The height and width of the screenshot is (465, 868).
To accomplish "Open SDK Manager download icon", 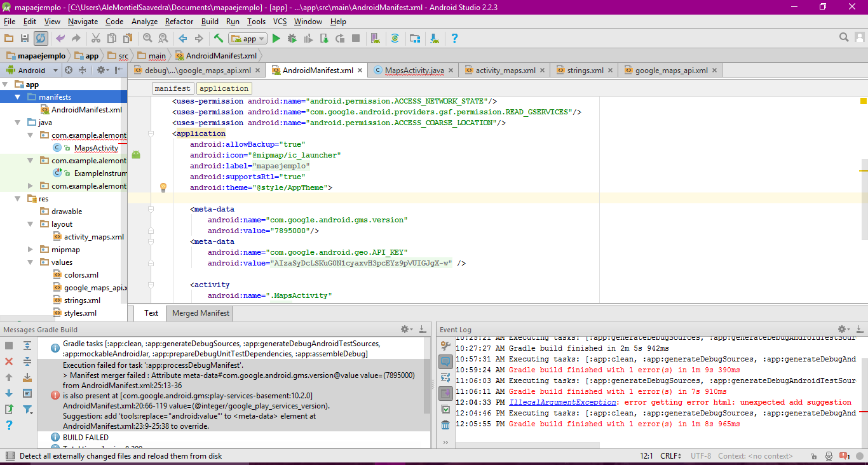I will coord(434,39).
